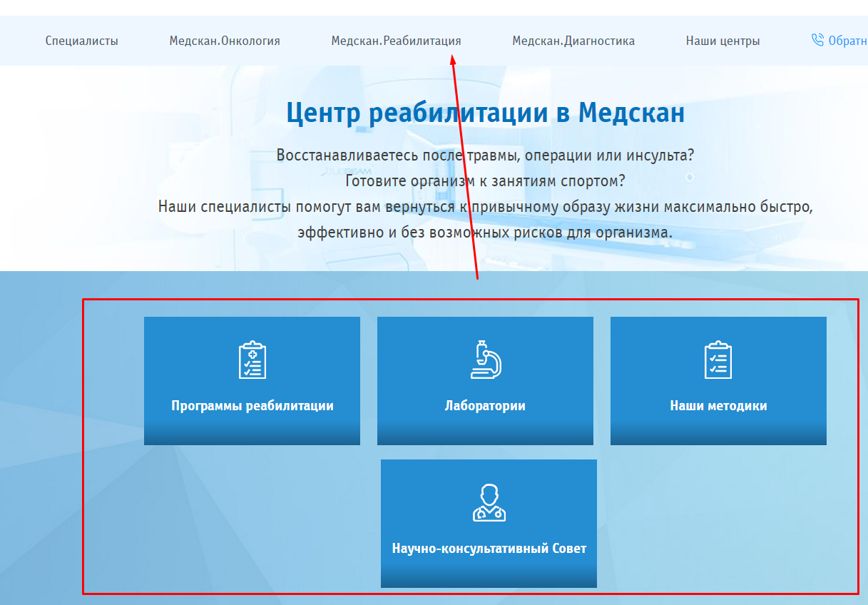
Task: Click the Лаборатории tile label
Action: point(485,406)
